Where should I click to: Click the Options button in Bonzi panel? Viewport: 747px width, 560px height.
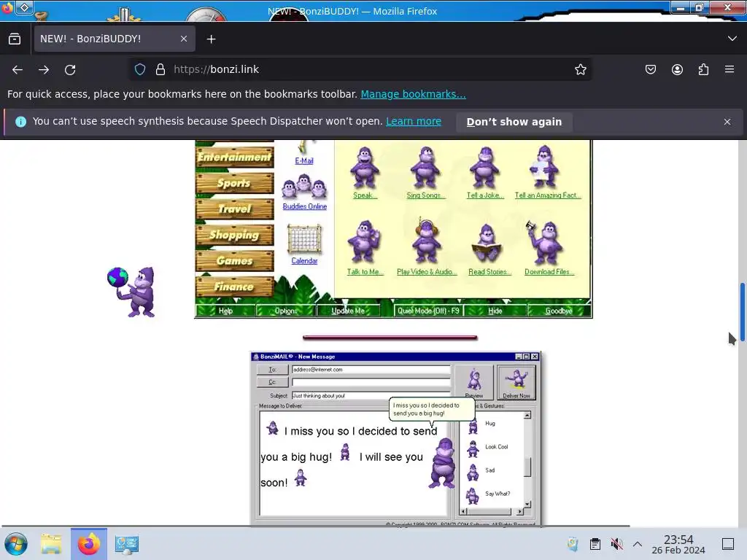click(x=286, y=311)
